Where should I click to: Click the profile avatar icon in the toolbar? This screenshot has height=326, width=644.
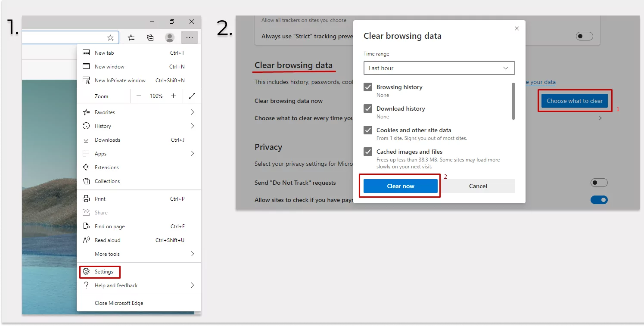coord(170,37)
